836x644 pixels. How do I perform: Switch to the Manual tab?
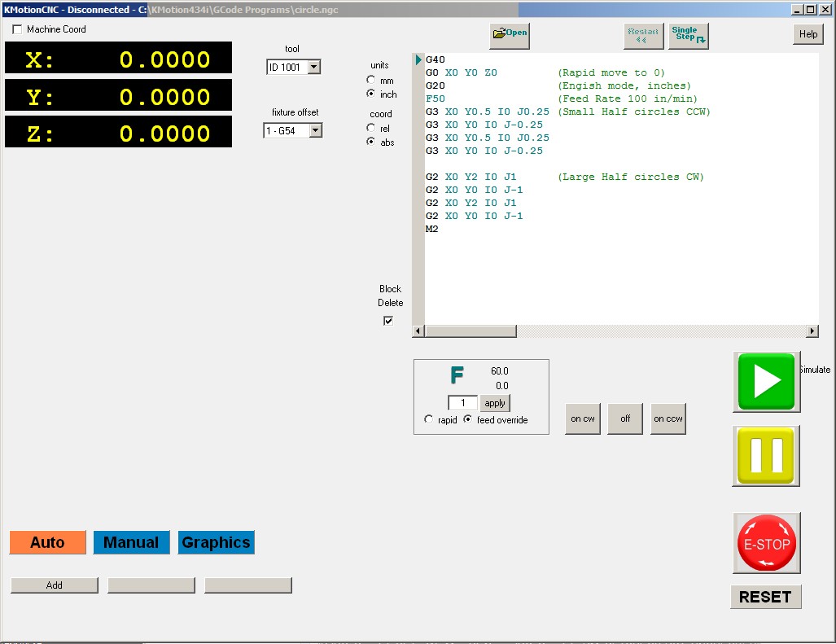pyautogui.click(x=131, y=542)
